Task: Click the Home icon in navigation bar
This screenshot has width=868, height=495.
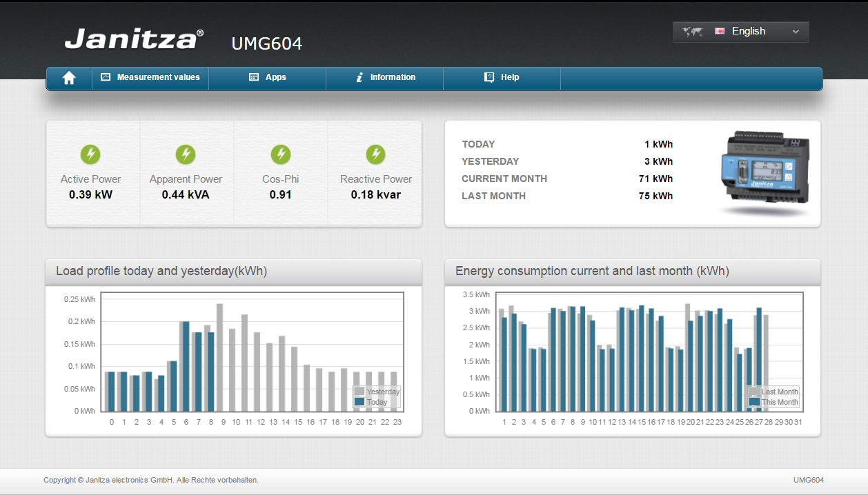Action: coord(69,78)
